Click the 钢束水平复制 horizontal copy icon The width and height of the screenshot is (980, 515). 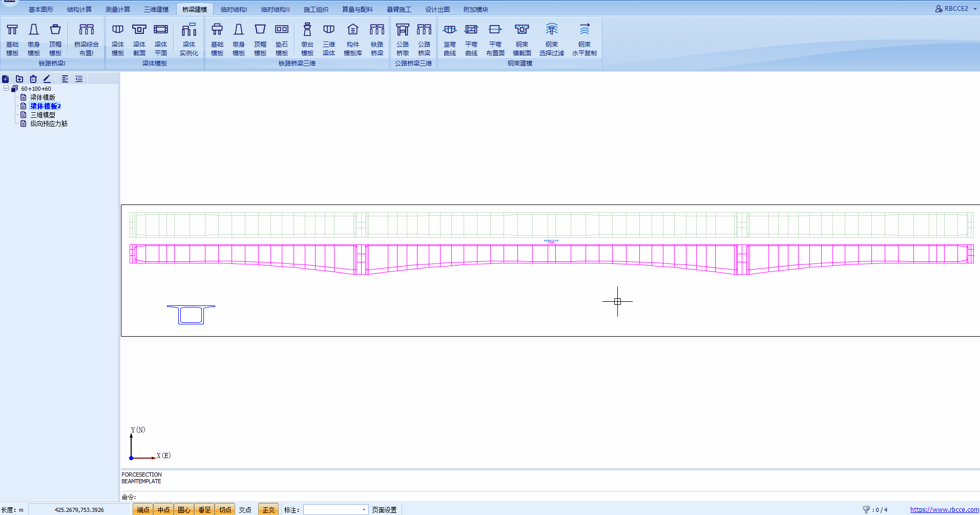(584, 39)
